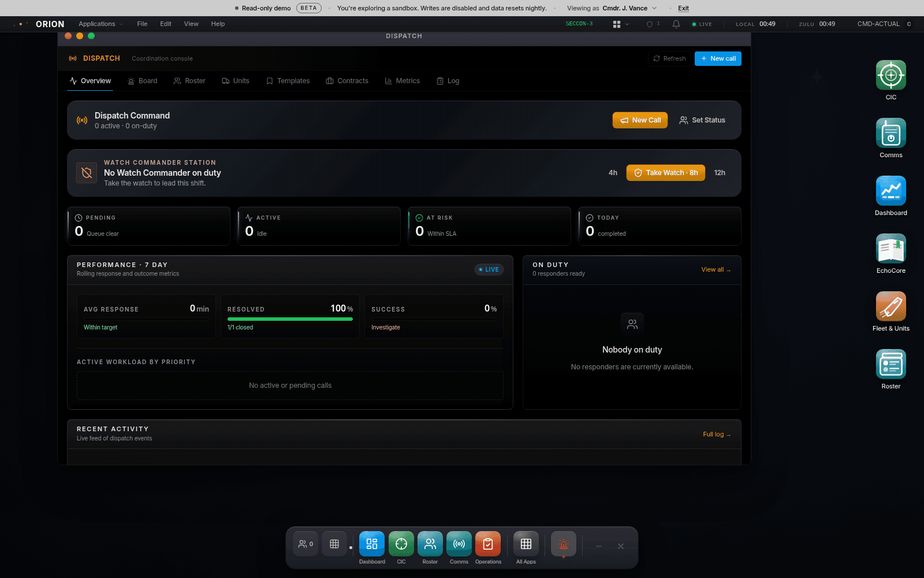Click the Dashboard icon in the dock
924x578 pixels.
(372, 544)
